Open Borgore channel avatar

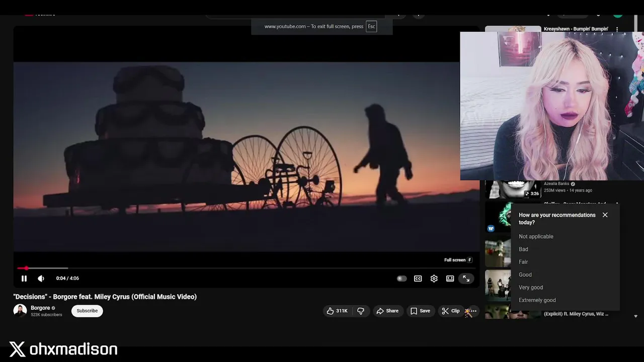(20, 311)
